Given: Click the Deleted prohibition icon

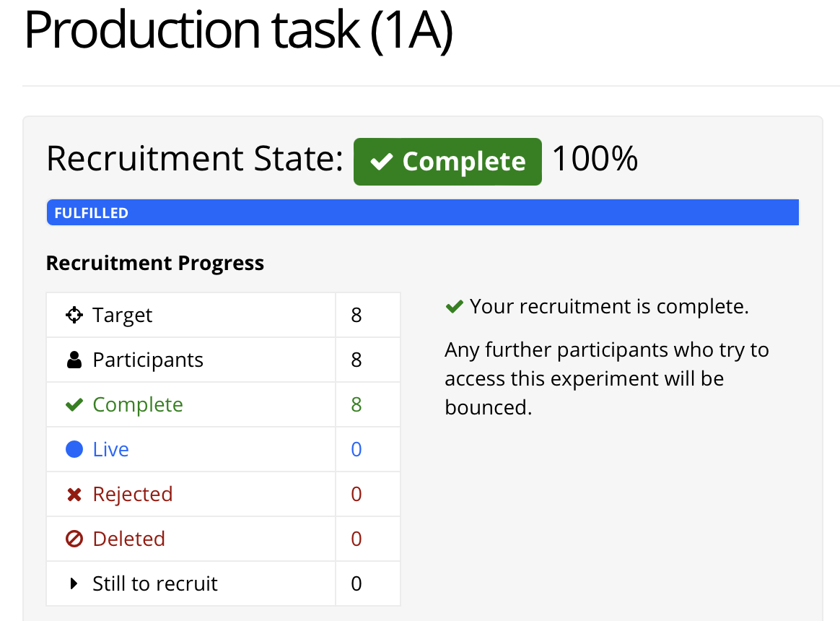Looking at the screenshot, I should (74, 539).
